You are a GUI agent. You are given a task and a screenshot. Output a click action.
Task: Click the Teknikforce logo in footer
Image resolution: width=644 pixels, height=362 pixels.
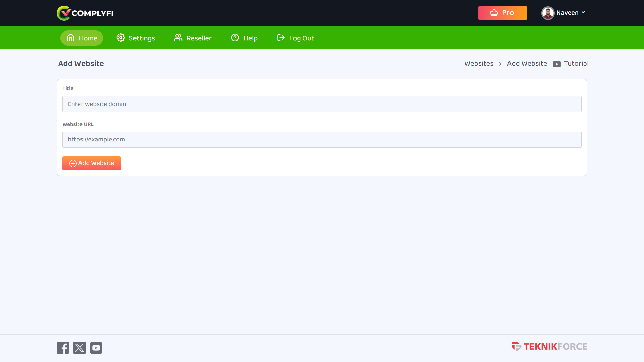(549, 347)
